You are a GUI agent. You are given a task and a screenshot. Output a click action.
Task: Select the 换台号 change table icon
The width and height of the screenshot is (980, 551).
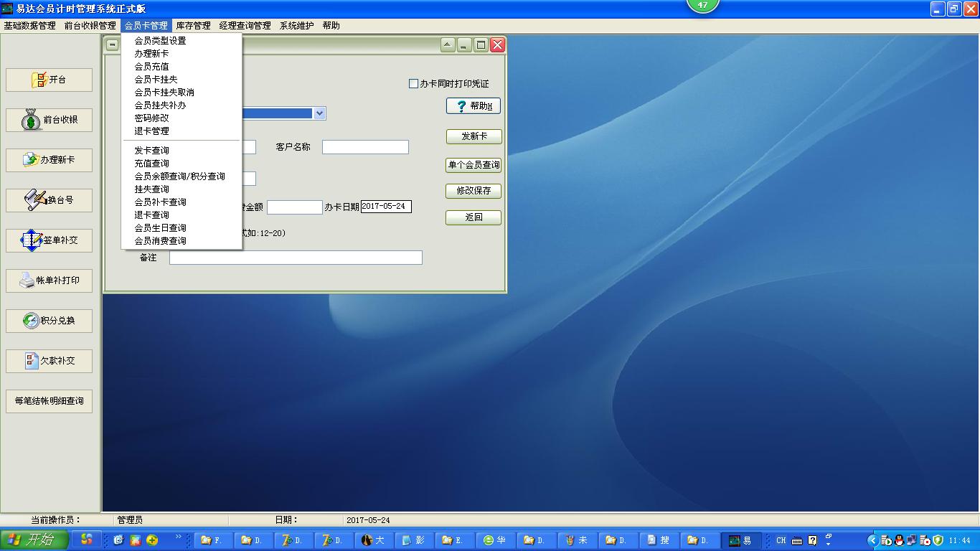tap(35, 200)
